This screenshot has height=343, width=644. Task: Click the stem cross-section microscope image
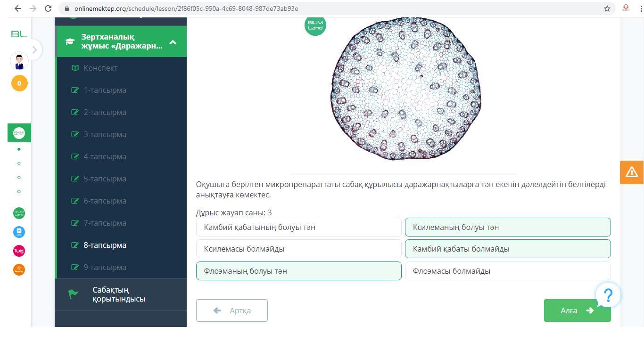point(405,90)
